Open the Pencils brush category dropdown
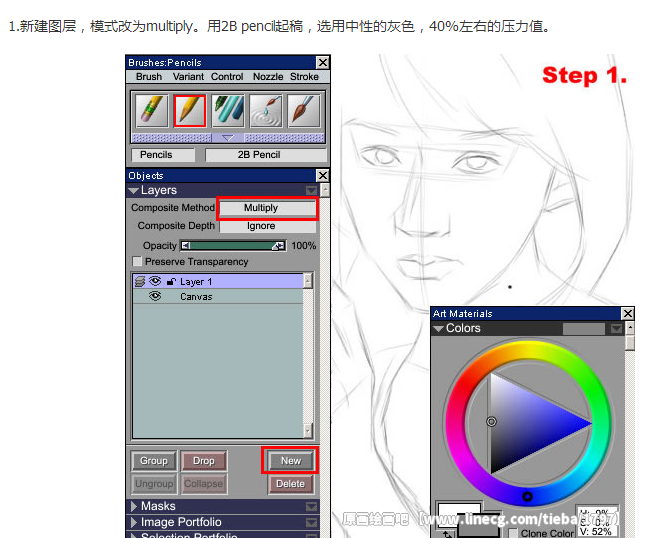The height and width of the screenshot is (538, 661). [x=163, y=155]
